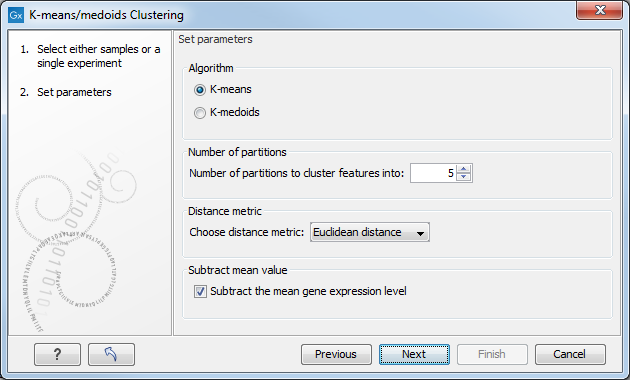
Task: Click the reset arrow icon button
Action: pyautogui.click(x=111, y=354)
